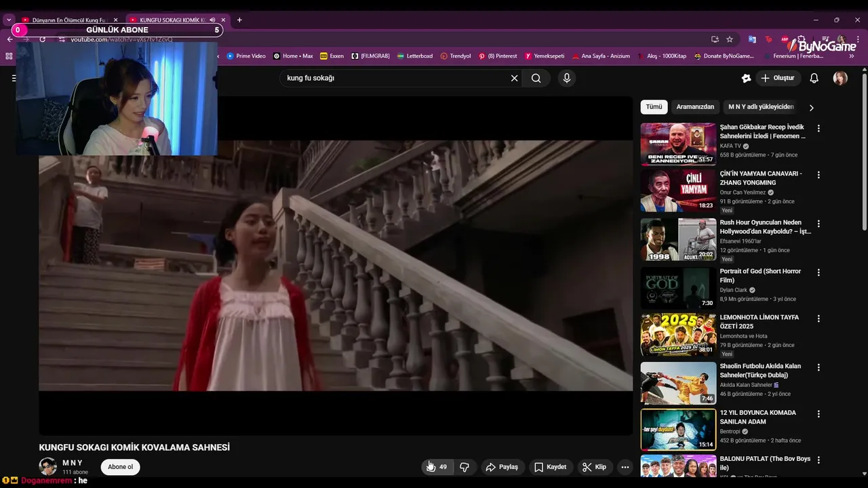This screenshot has height=488, width=868.
Task: Open more actions menu below the video
Action: coord(625,467)
